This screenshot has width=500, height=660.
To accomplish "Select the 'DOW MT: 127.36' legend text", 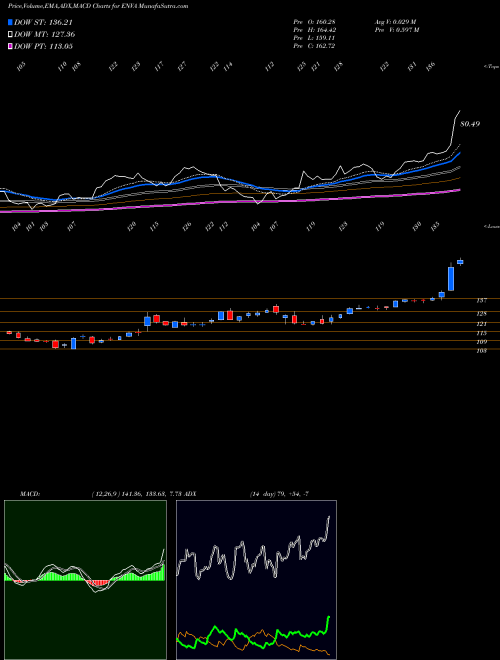I will pyautogui.click(x=45, y=35).
